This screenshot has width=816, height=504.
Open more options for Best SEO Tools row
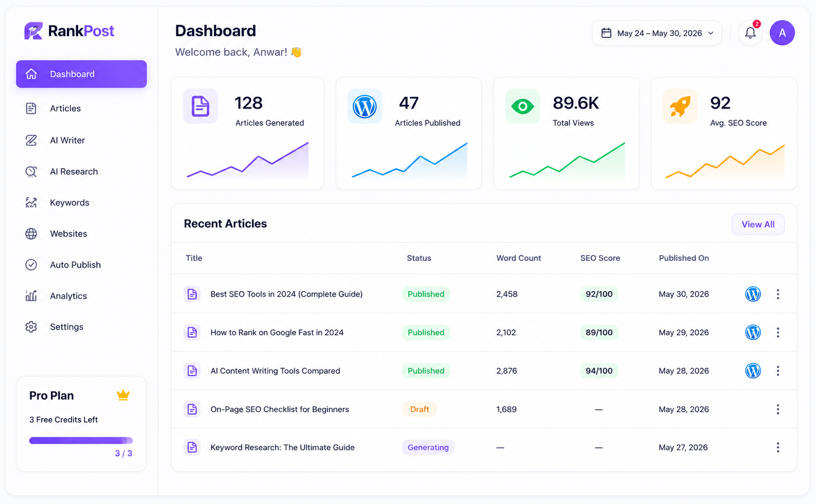[x=778, y=294]
